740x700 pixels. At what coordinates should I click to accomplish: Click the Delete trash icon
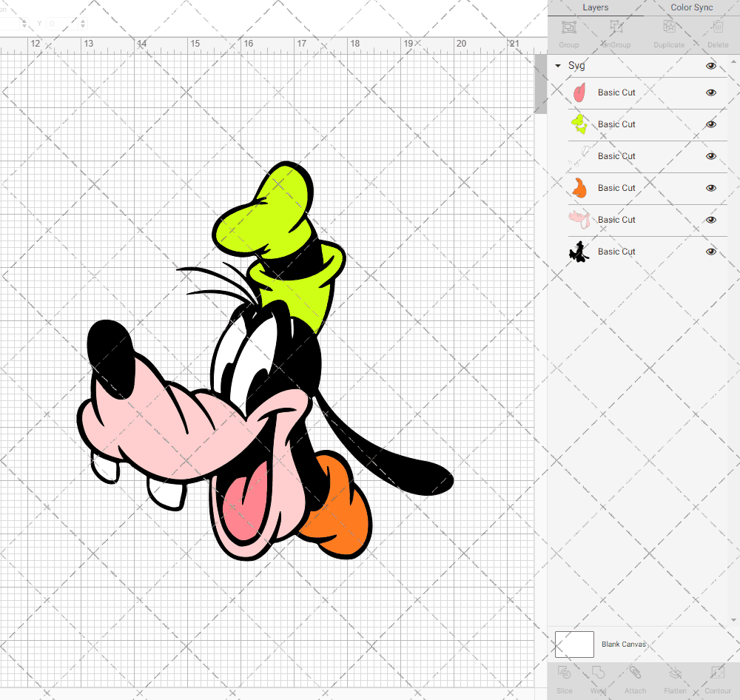point(718,27)
